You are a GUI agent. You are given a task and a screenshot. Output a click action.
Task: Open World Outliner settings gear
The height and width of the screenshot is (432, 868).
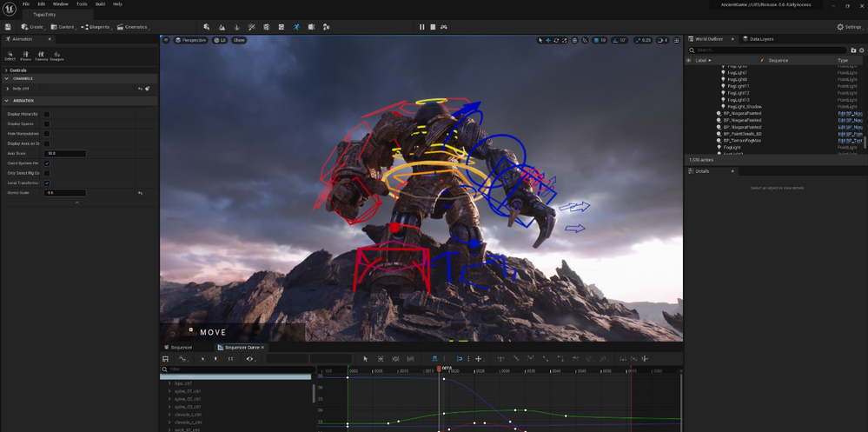pos(861,50)
